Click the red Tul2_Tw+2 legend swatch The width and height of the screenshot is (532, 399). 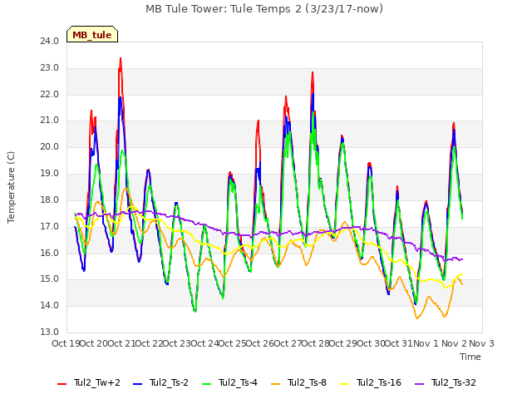62,384
